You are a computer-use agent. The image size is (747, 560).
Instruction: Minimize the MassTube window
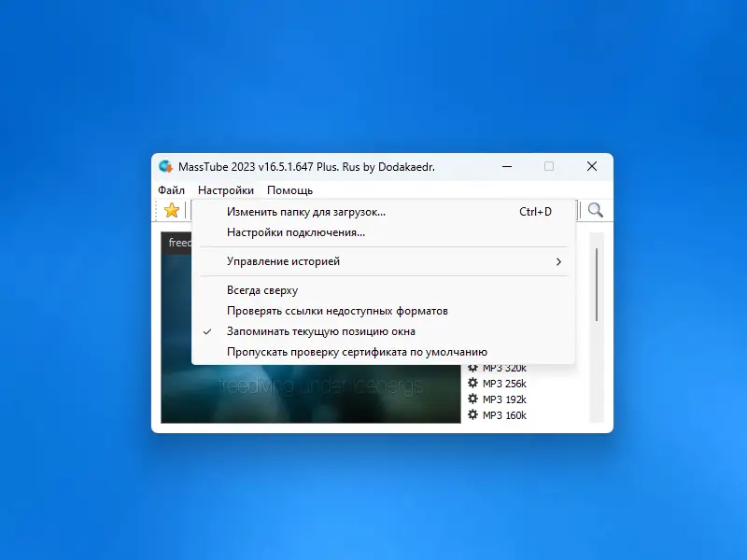(x=507, y=167)
